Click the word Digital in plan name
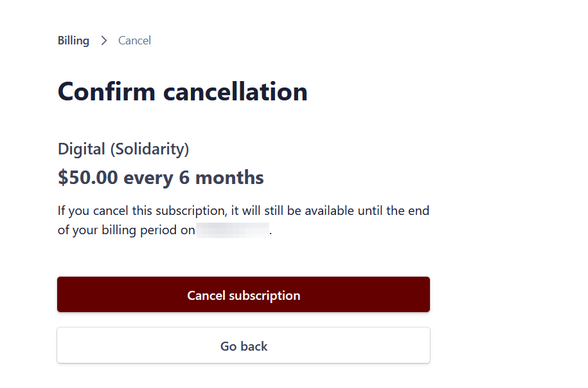Screen dimensions: 588x388 click(81, 149)
